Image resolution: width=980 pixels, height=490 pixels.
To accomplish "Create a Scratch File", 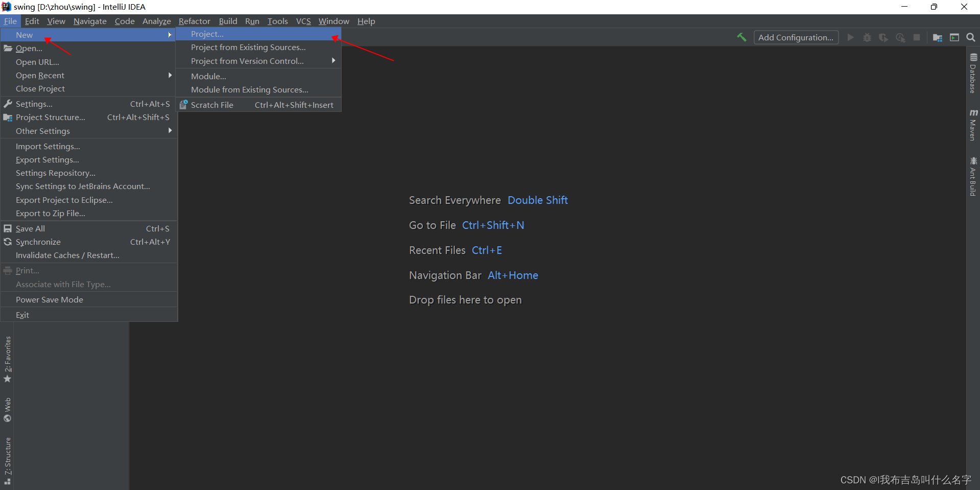I will click(258, 105).
